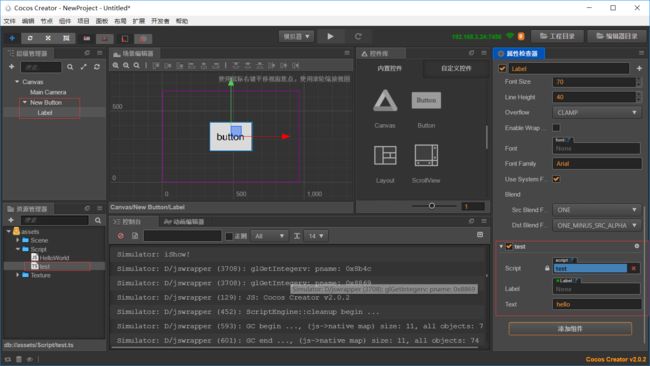Open the Src Blend Factor ONE dropdown
This screenshot has height=366, width=650.
tap(597, 210)
